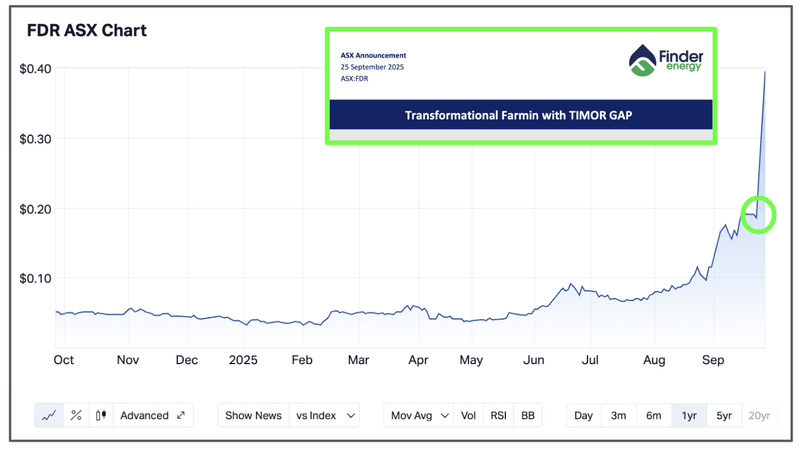The height and width of the screenshot is (453, 800).
Task: Select the 20yr time range
Action: point(759,415)
